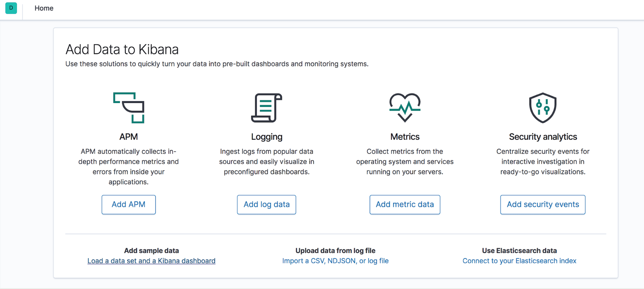Click the Metrics heading title
The height and width of the screenshot is (289, 644).
click(405, 137)
